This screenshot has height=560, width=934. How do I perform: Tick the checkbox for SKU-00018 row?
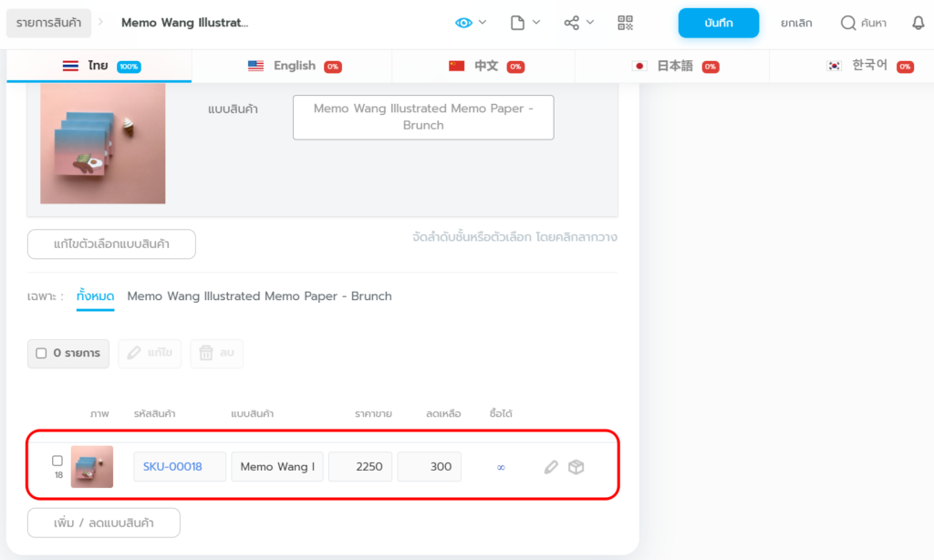tap(57, 461)
